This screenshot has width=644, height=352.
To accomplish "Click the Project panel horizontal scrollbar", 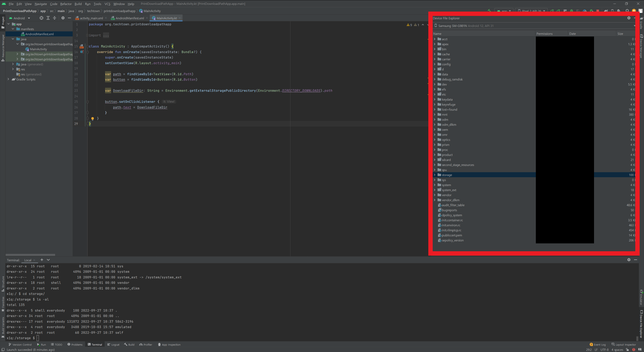I will click(x=30, y=255).
